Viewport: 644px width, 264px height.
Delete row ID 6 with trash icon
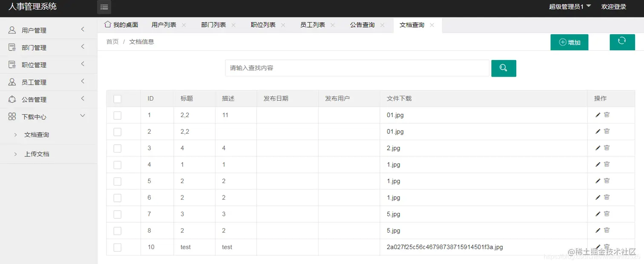607,197
